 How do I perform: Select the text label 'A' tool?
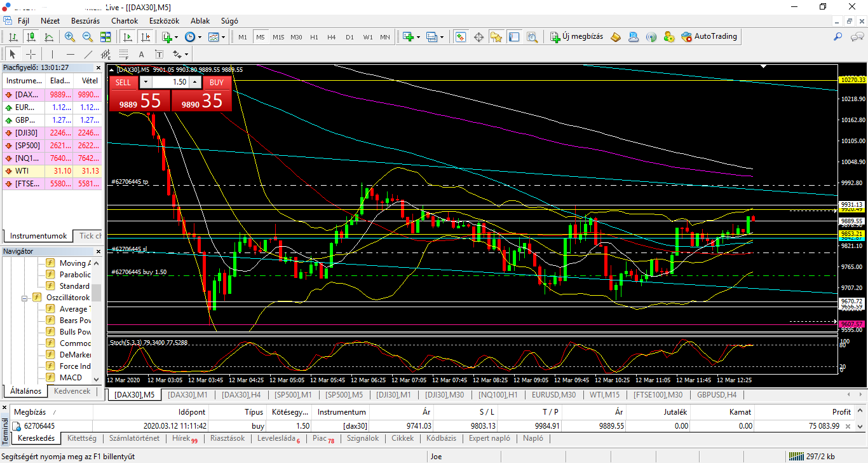tap(141, 54)
